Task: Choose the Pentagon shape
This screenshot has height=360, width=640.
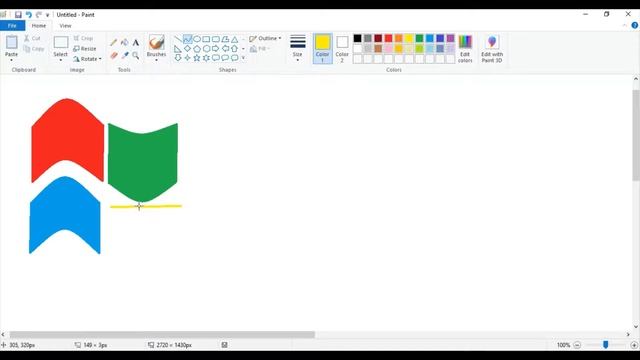Action: click(x=197, y=49)
